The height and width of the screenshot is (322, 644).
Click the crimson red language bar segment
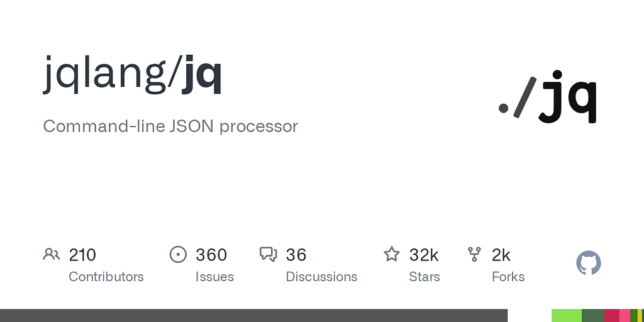[x=612, y=316]
